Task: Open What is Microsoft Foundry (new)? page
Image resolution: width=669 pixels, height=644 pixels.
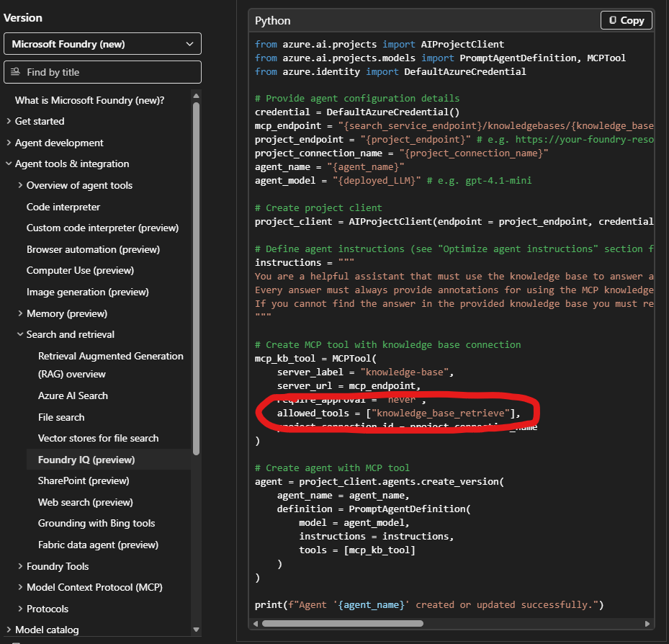Action: (89, 100)
